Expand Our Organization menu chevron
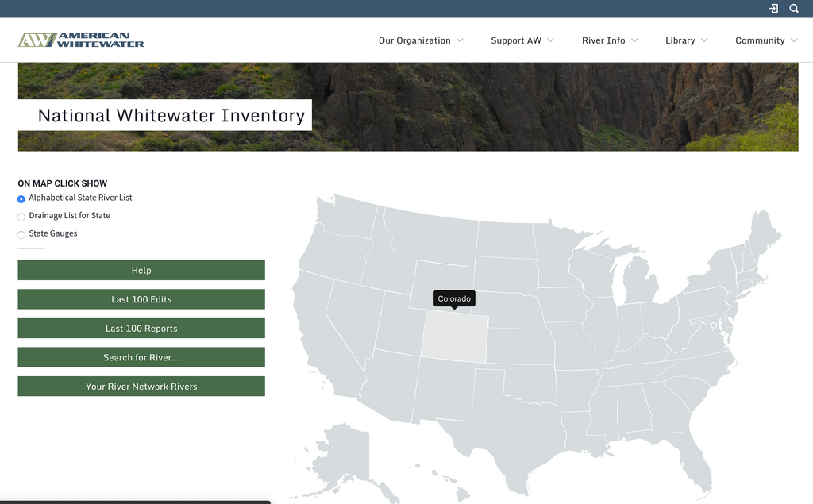Screen dimensions: 813x504 coord(460,40)
